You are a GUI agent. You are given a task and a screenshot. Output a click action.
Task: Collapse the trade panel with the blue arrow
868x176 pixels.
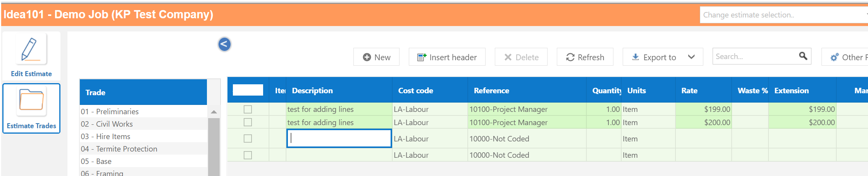(224, 44)
